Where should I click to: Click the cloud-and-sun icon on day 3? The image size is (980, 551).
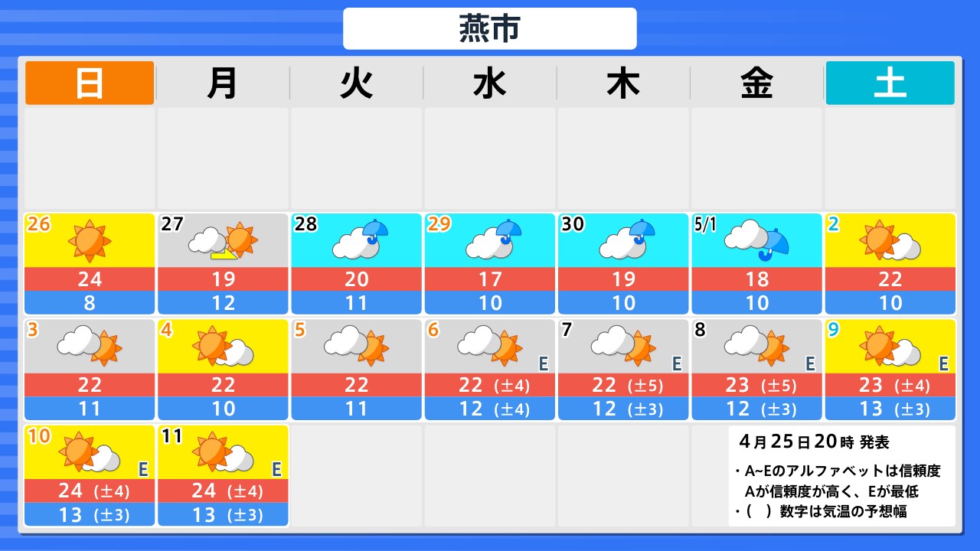[90, 347]
